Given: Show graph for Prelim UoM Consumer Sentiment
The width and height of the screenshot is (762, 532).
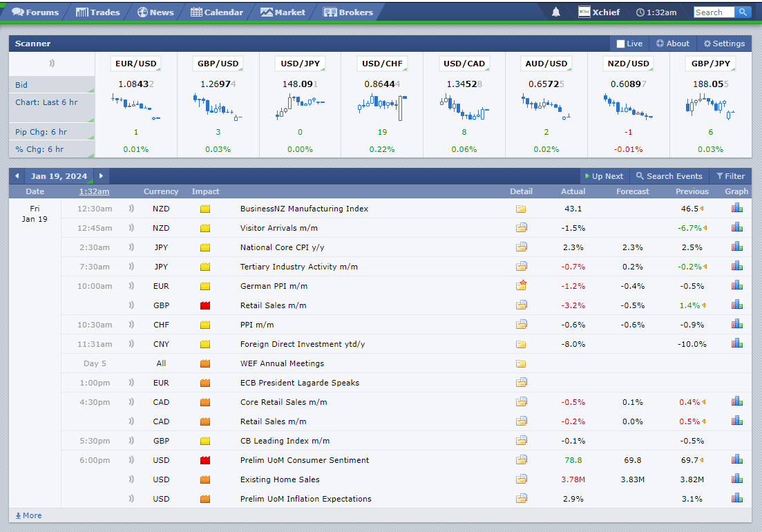Looking at the screenshot, I should point(736,459).
